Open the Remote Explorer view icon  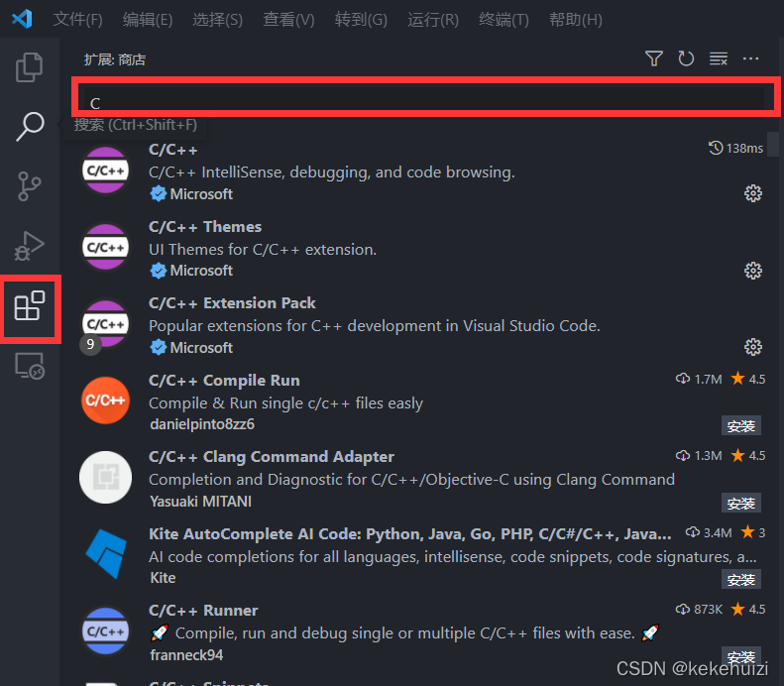[30, 366]
